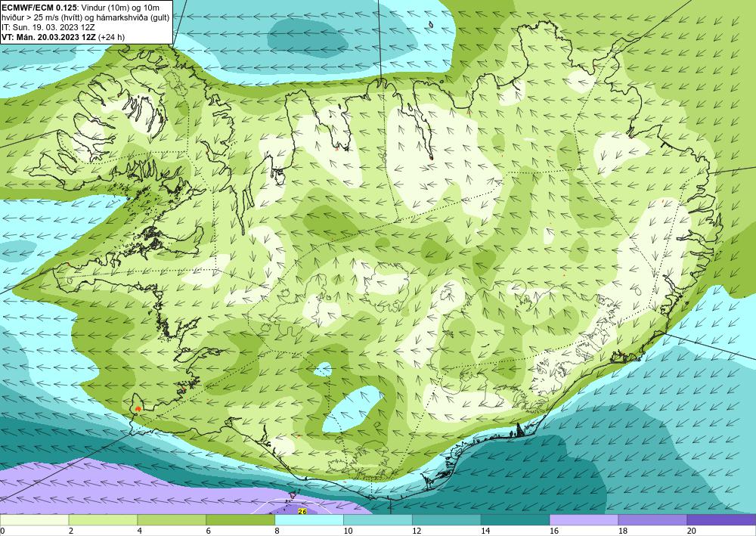Click the legend scale value 8
756x536 pixels.
tap(277, 531)
